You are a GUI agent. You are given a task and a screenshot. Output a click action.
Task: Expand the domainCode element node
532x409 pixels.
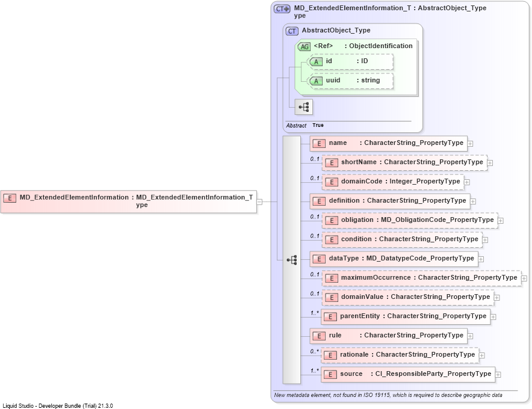(467, 182)
